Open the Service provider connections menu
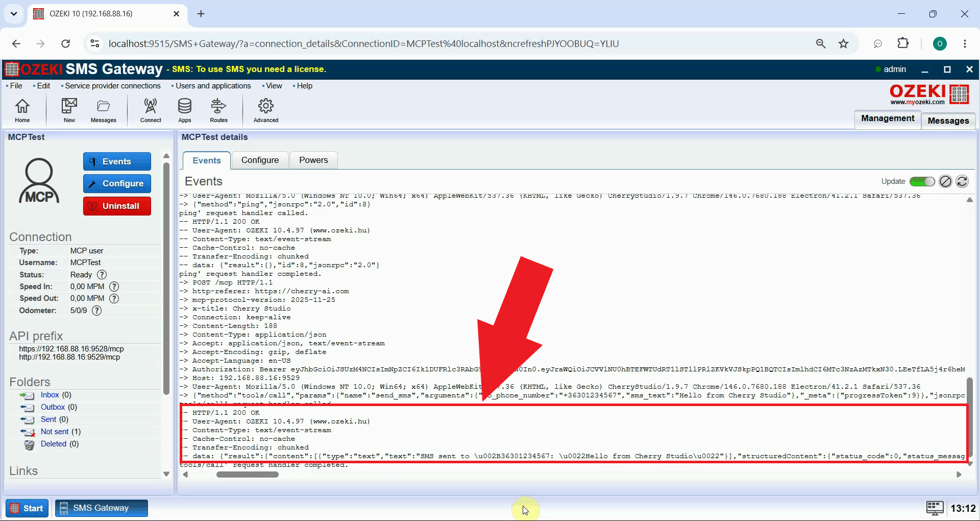This screenshot has width=980, height=521. pos(112,86)
